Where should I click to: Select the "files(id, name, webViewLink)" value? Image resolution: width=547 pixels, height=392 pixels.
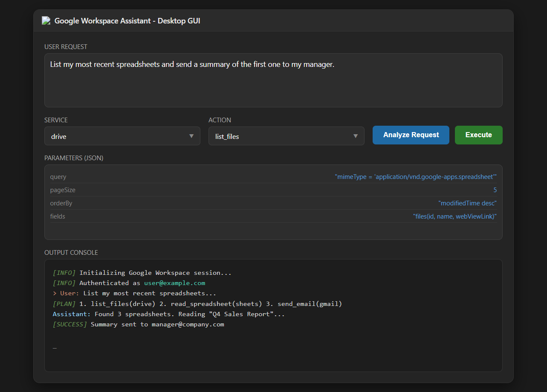(455, 216)
